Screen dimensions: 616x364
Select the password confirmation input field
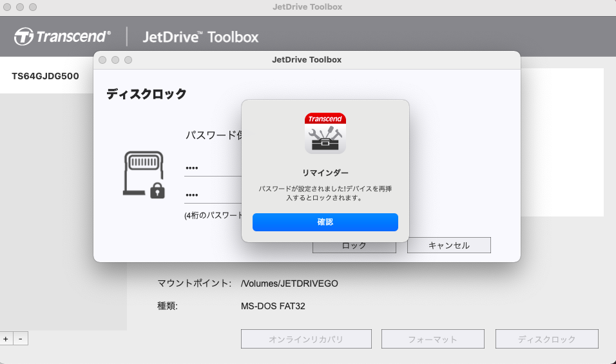click(x=213, y=195)
